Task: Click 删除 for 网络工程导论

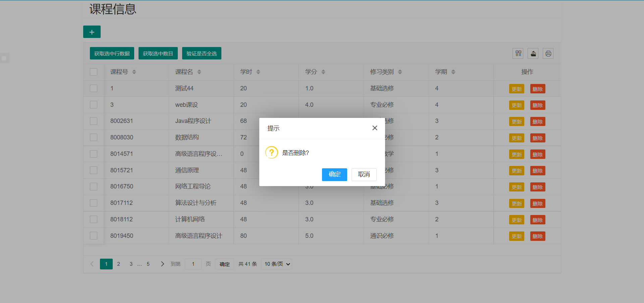Action: click(x=538, y=187)
